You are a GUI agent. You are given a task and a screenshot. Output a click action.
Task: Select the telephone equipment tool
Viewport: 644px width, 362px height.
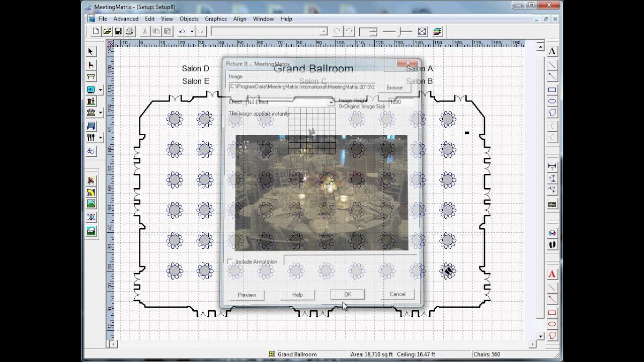(x=91, y=112)
